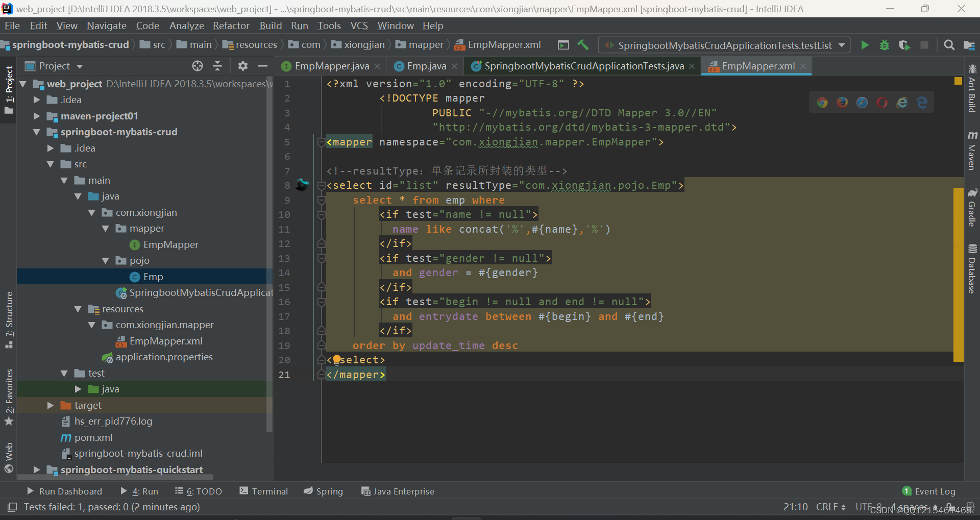Open the project structure toolbar icon
The height and width of the screenshot is (520, 980).
pos(969,45)
